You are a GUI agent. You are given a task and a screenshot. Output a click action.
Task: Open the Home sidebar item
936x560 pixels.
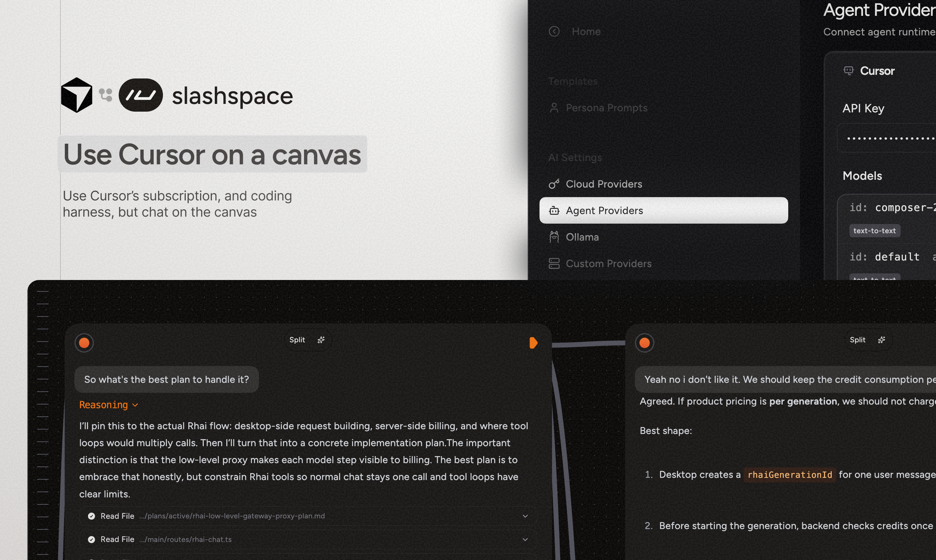tap(586, 31)
